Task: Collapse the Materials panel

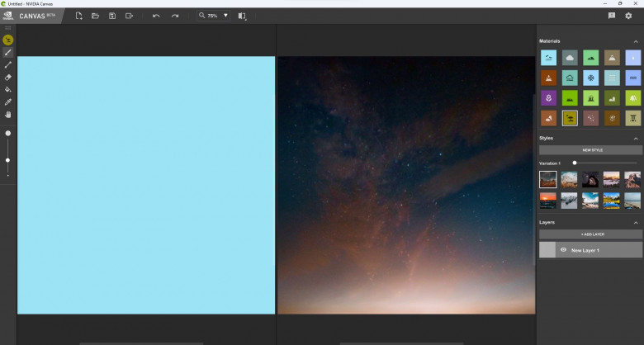Action: pyautogui.click(x=636, y=41)
